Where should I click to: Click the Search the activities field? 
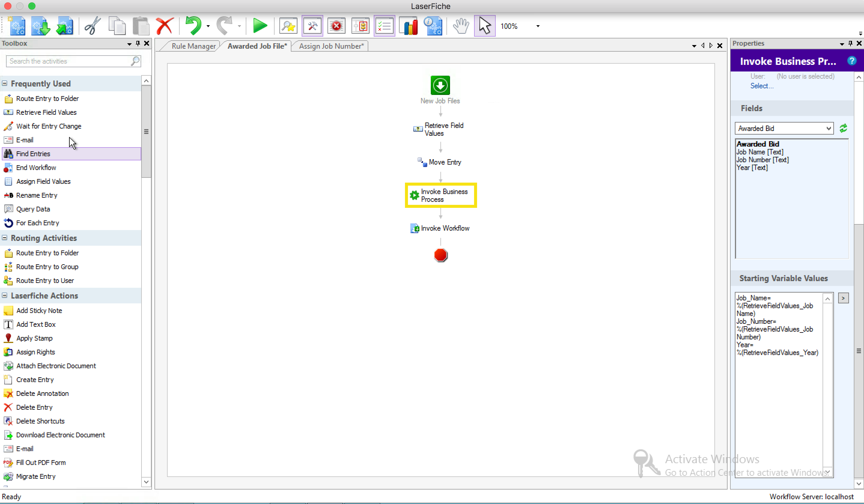point(68,61)
